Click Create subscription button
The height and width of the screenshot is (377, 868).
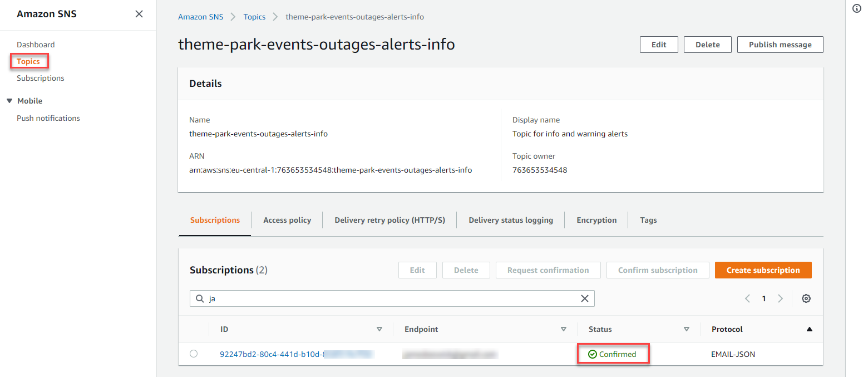[x=763, y=270]
